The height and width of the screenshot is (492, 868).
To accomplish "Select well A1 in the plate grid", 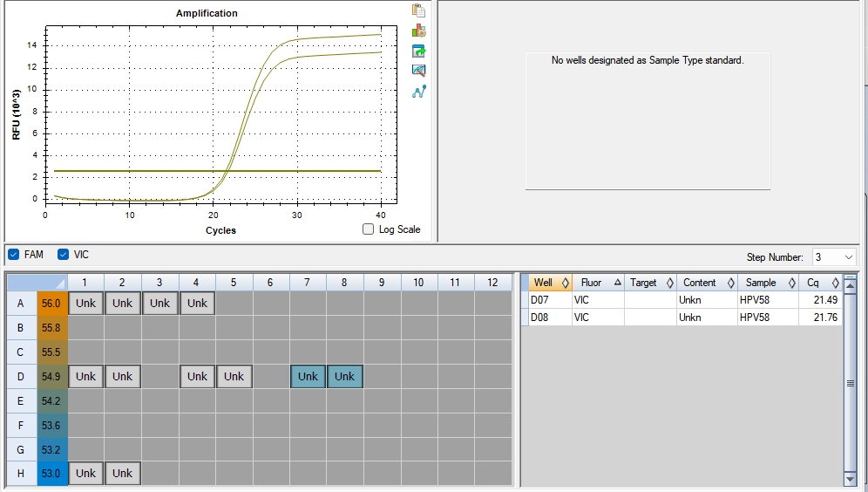I will 85,304.
